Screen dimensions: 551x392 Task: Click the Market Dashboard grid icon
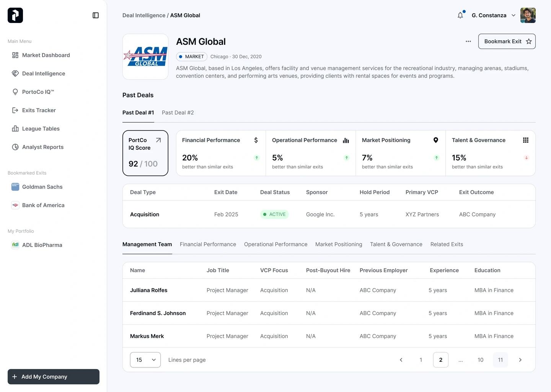tap(15, 55)
